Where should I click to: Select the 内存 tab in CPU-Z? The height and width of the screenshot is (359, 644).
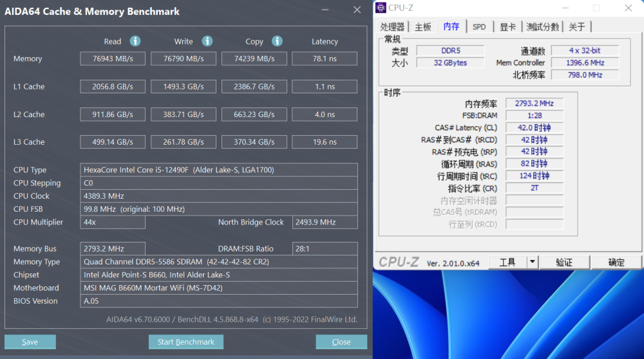pos(451,26)
